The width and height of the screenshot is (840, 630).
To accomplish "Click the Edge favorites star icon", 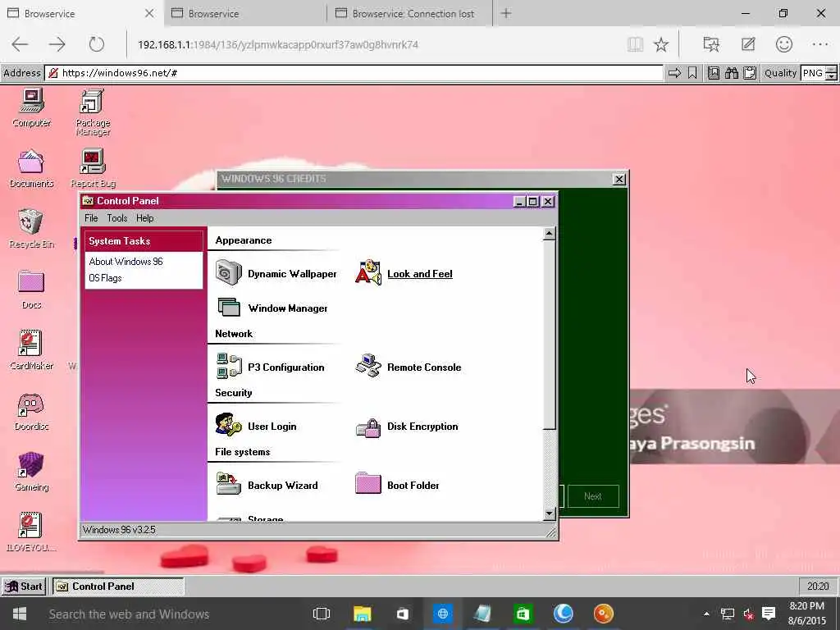I will coord(661,44).
